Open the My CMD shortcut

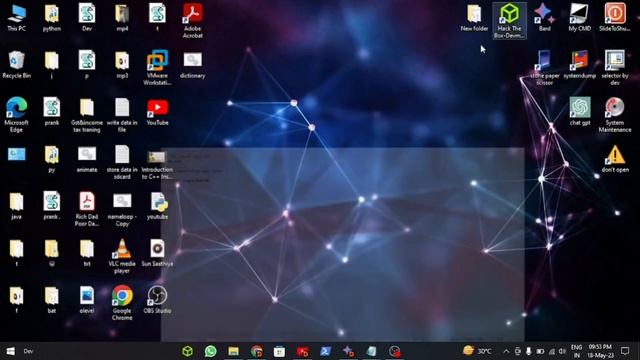pos(580,18)
